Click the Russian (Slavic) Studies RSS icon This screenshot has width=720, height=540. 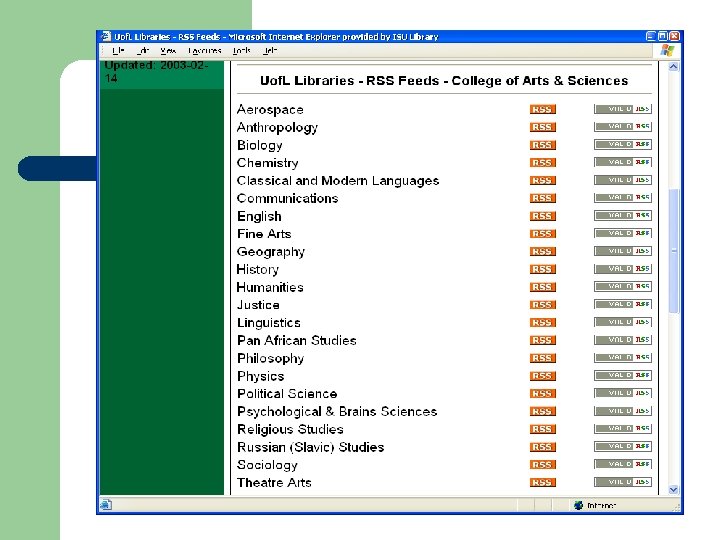[542, 447]
